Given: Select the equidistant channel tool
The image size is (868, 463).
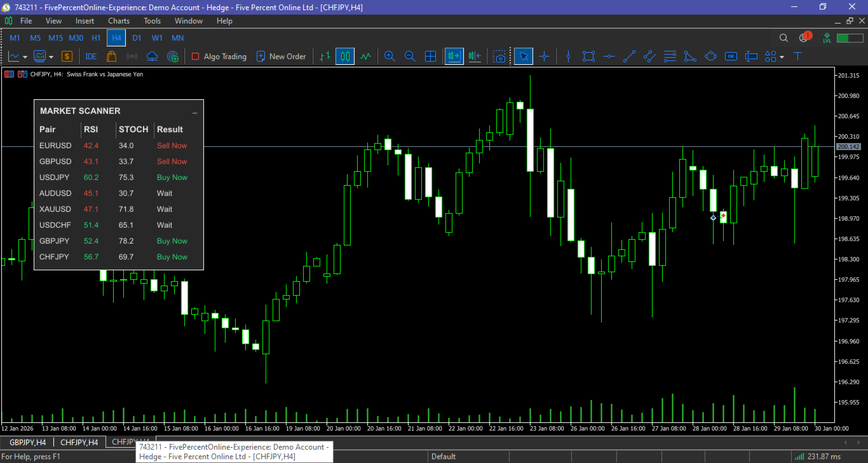Looking at the screenshot, I should click(649, 57).
